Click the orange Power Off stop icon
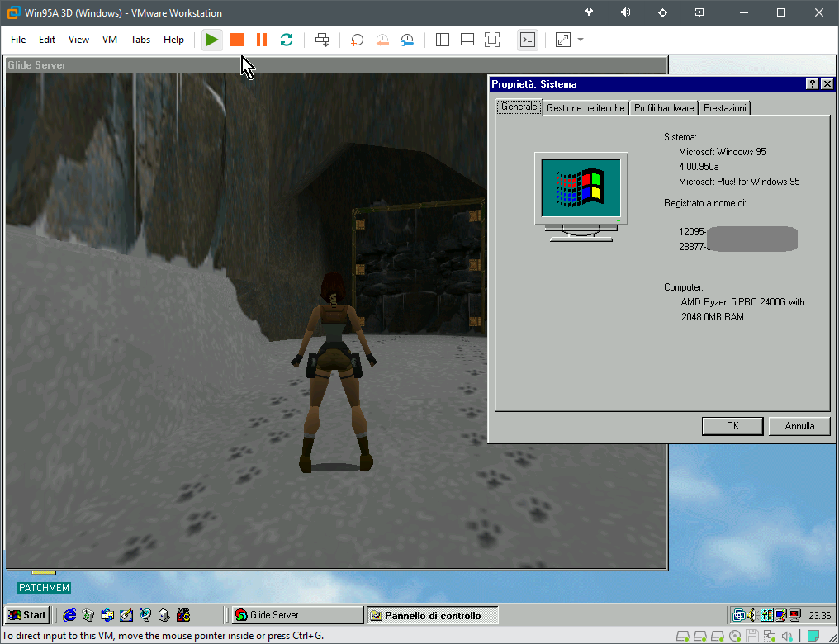Viewport: 839px width, 644px height. (237, 40)
